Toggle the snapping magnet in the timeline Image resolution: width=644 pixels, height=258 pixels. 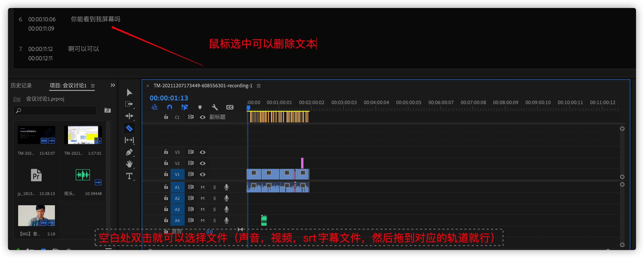point(169,107)
